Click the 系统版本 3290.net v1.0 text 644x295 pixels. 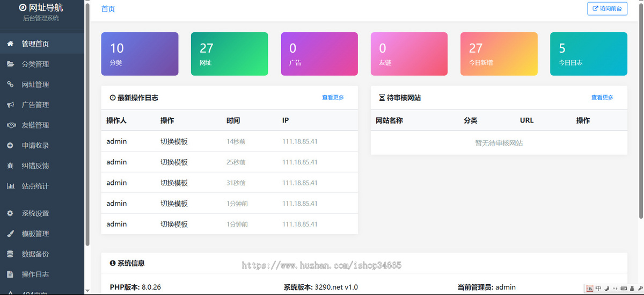[320, 287]
